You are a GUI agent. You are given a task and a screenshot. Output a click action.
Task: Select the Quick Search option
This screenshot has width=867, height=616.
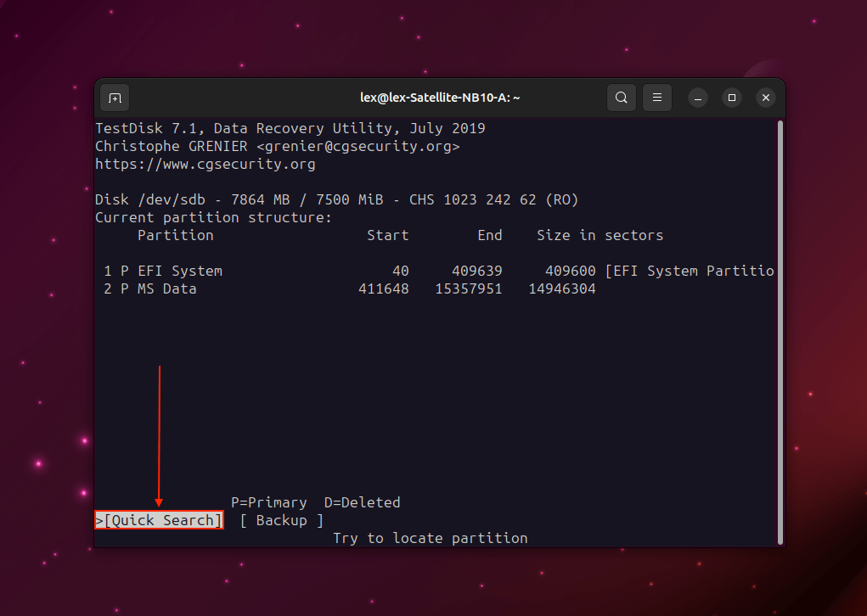coord(160,520)
